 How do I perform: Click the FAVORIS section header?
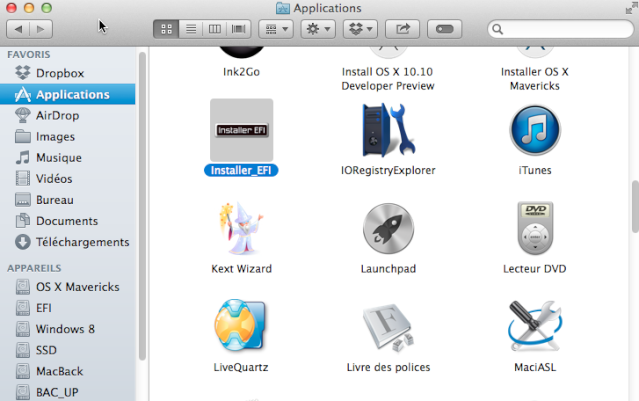click(29, 55)
